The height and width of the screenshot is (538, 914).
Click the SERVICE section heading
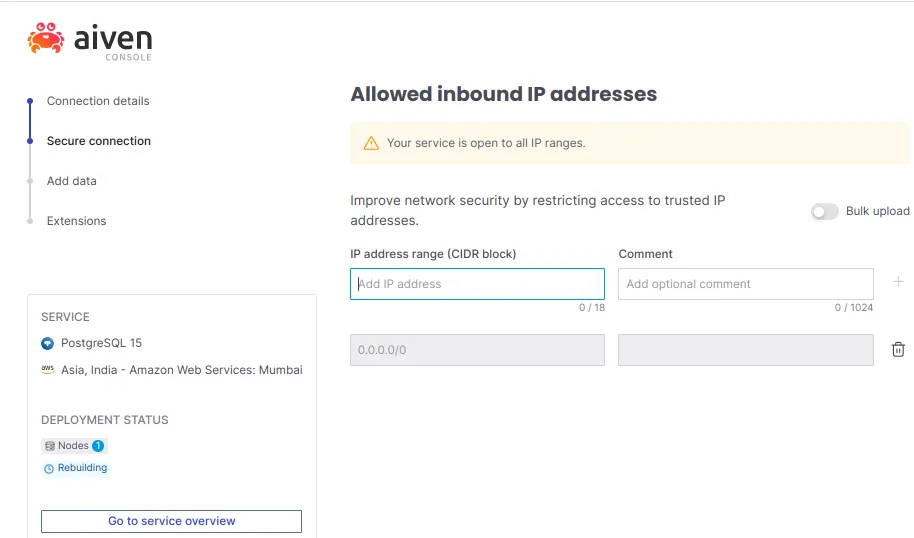(65, 317)
